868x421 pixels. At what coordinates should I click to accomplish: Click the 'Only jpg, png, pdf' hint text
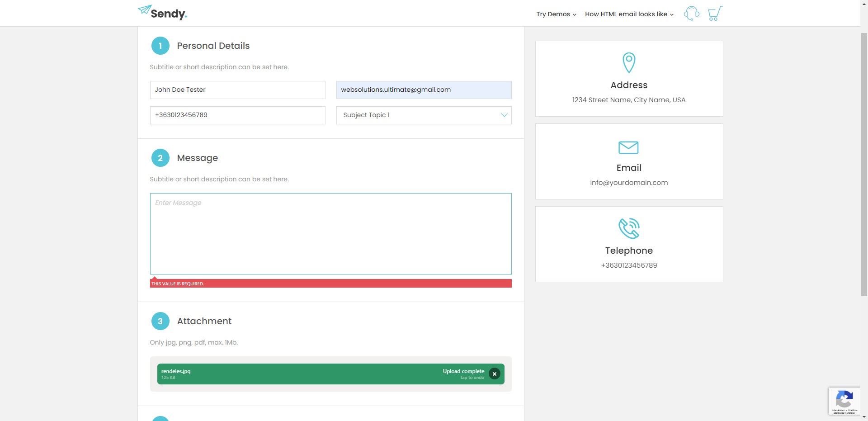pyautogui.click(x=194, y=342)
